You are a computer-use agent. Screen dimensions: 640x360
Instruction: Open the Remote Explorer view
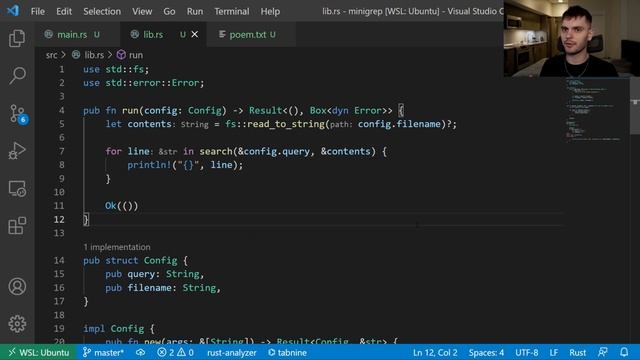point(17,189)
